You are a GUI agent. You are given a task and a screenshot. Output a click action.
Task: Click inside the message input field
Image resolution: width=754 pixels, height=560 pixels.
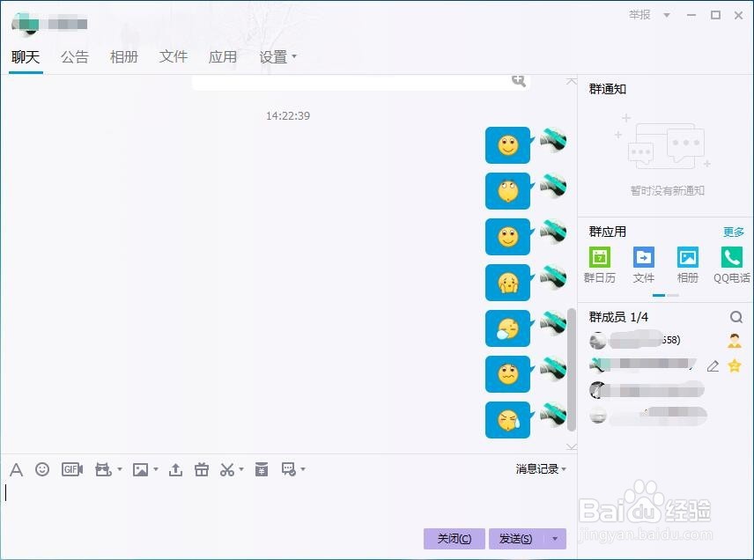(x=264, y=497)
